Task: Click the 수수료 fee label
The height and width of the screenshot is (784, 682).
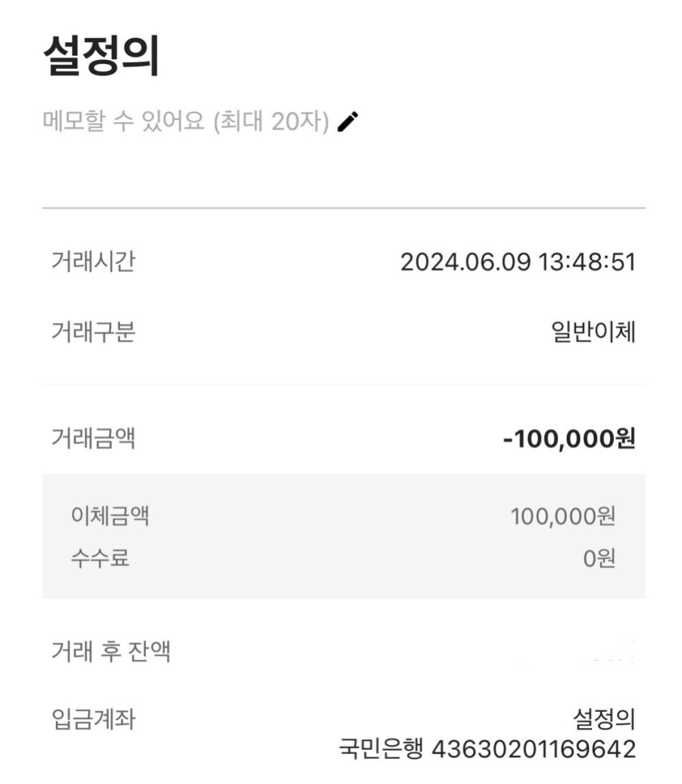Action: point(100,559)
